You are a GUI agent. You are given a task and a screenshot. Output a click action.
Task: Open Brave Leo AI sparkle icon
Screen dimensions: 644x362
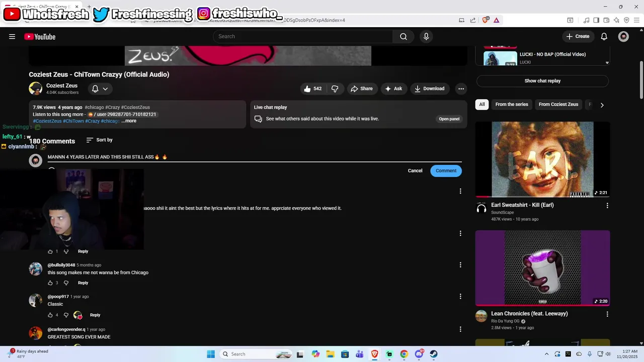(x=616, y=20)
